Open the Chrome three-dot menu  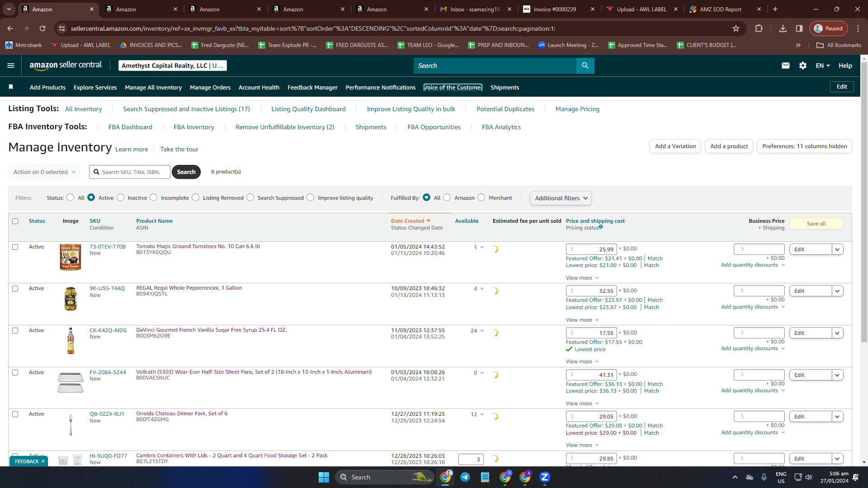pyautogui.click(x=858, y=28)
